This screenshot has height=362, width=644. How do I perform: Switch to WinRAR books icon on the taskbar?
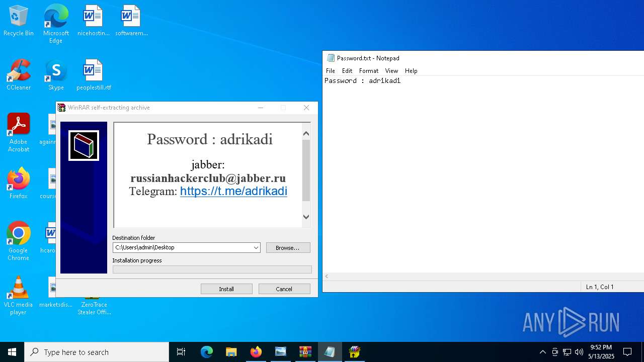305,352
